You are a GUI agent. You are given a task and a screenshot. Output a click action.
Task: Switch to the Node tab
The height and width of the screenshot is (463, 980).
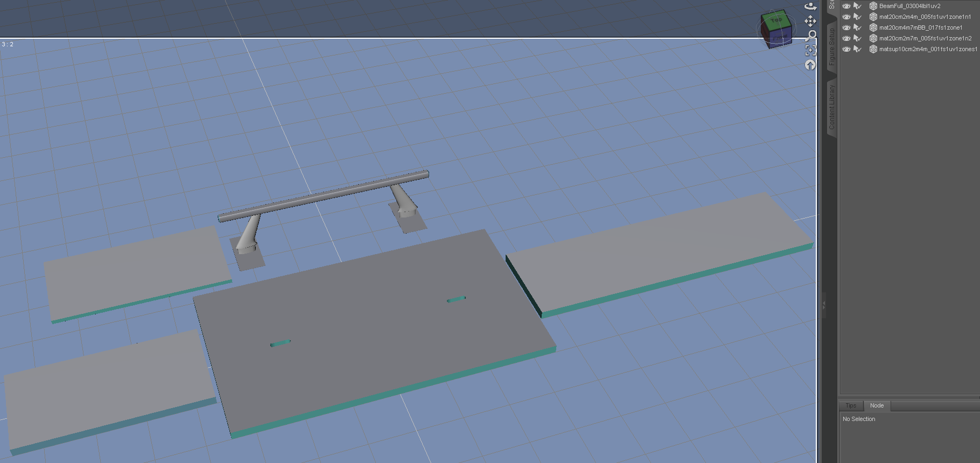(x=877, y=405)
